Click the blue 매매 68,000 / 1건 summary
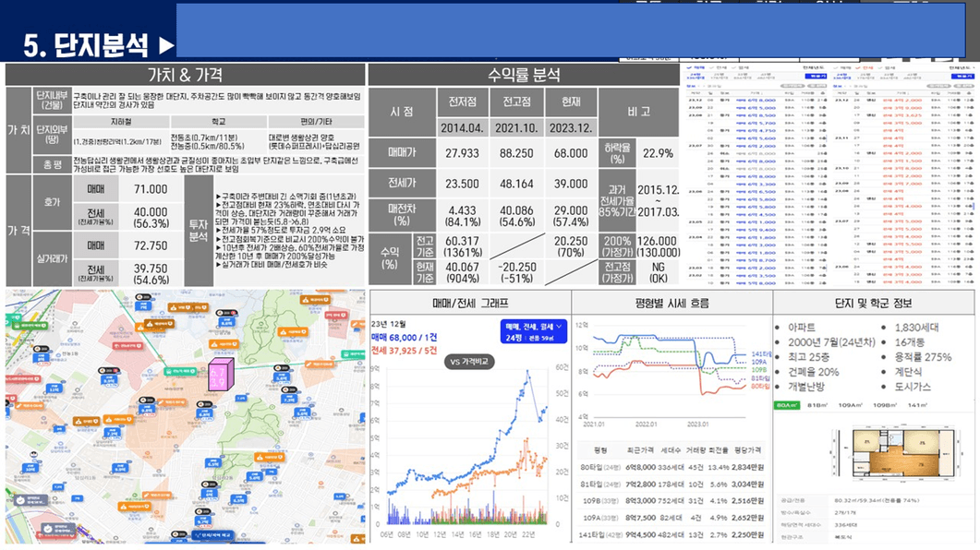The image size is (980, 550). pyautogui.click(x=405, y=337)
